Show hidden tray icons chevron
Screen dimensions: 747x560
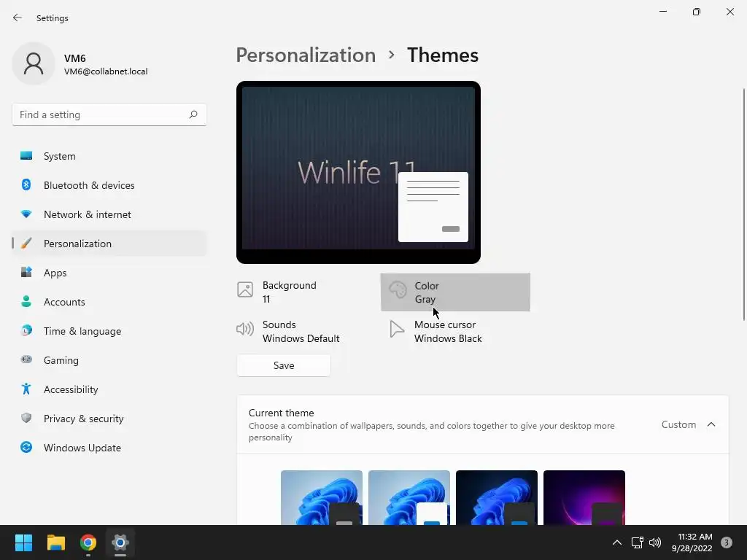[617, 542]
